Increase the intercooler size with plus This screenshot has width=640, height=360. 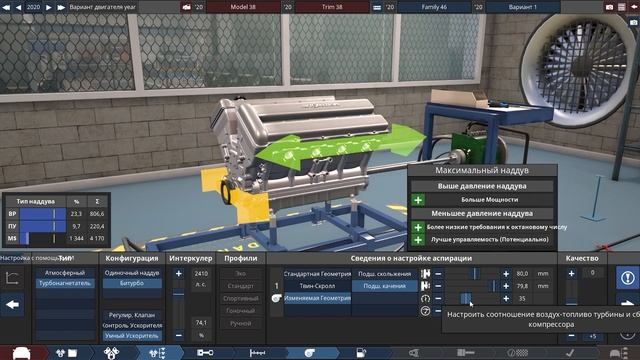click(x=178, y=273)
